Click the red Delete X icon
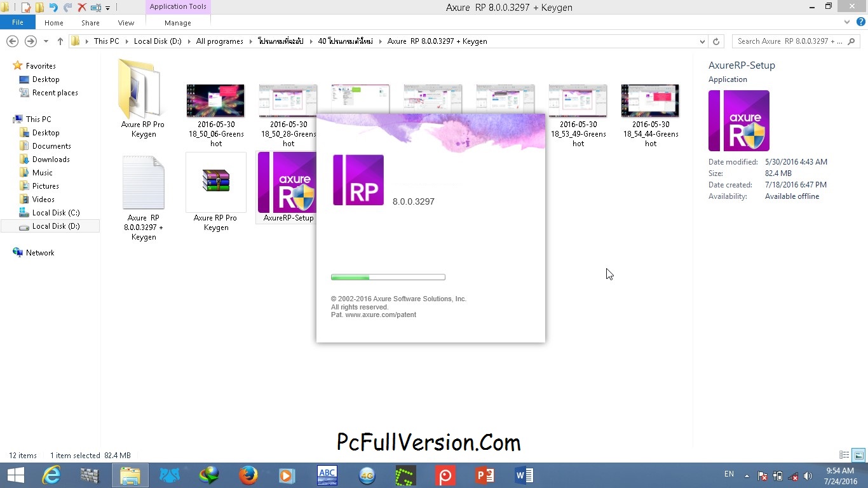 81,8
